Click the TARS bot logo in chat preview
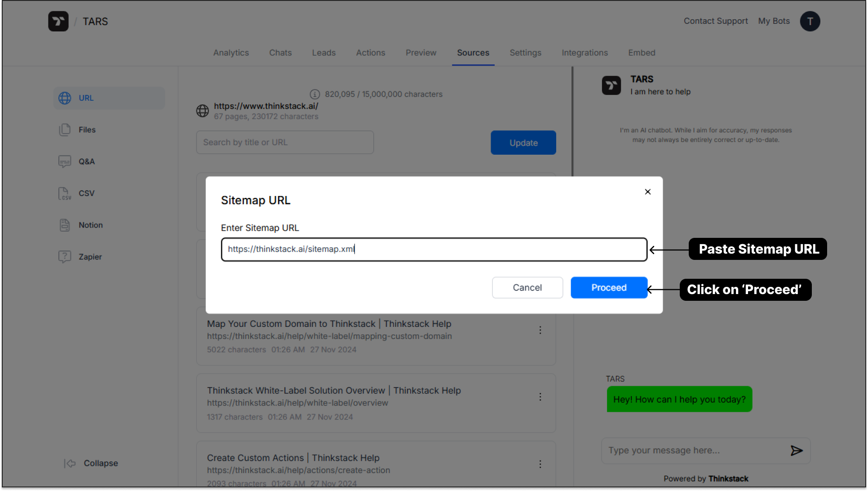The image size is (868, 491). click(x=611, y=85)
